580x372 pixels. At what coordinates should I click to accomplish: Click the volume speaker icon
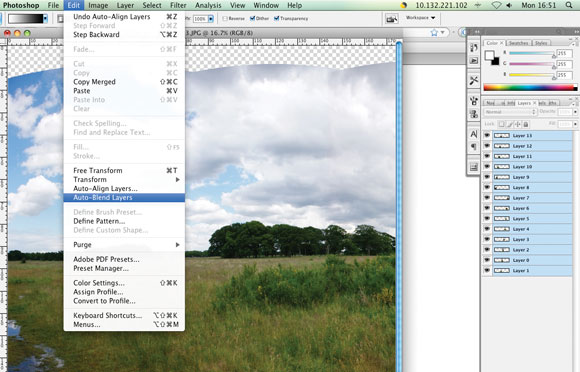[509, 5]
